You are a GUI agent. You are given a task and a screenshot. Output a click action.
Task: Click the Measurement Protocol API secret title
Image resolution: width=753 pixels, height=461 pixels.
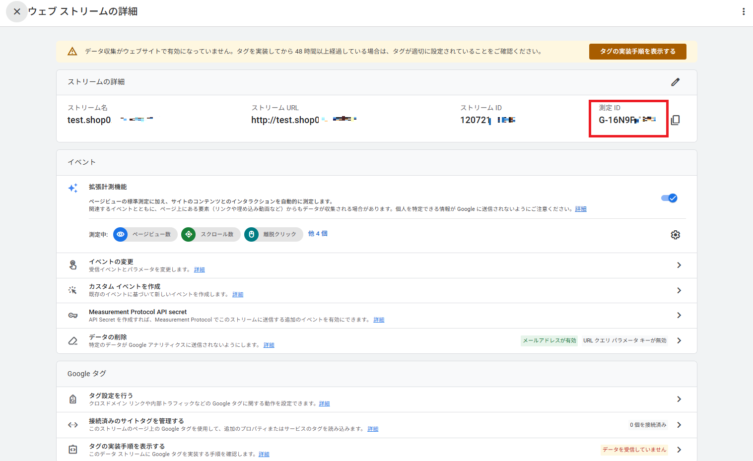(x=138, y=312)
